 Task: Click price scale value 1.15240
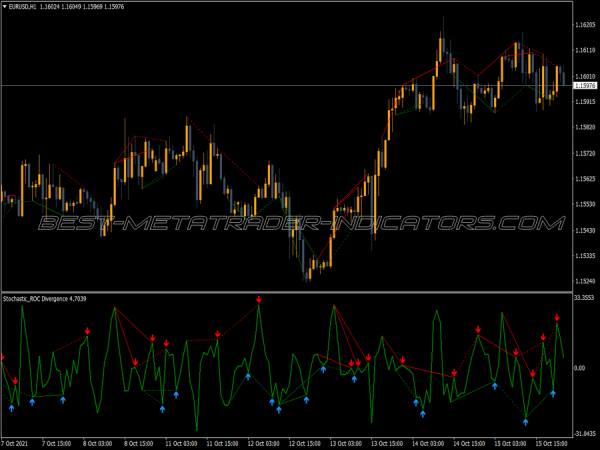(585, 281)
